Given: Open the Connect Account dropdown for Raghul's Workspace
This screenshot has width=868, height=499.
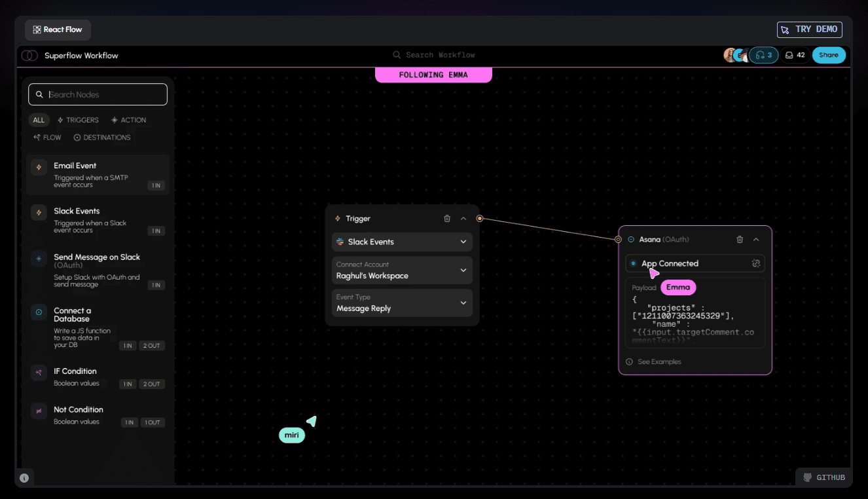Looking at the screenshot, I should (401, 270).
